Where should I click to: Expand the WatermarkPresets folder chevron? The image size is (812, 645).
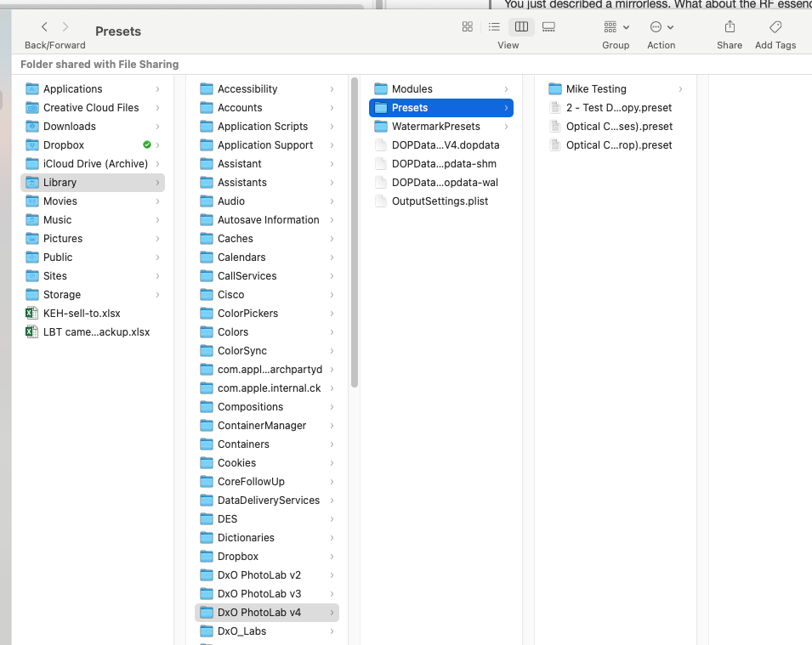[506, 127]
